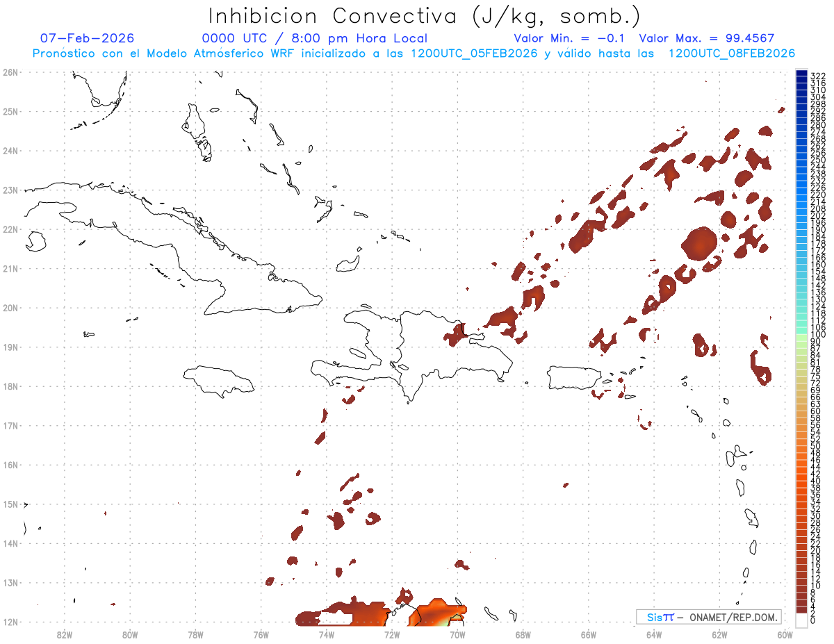Screen dimensions: 834x644
Task: Click the 16N latitude axis label
Action: click(x=10, y=464)
